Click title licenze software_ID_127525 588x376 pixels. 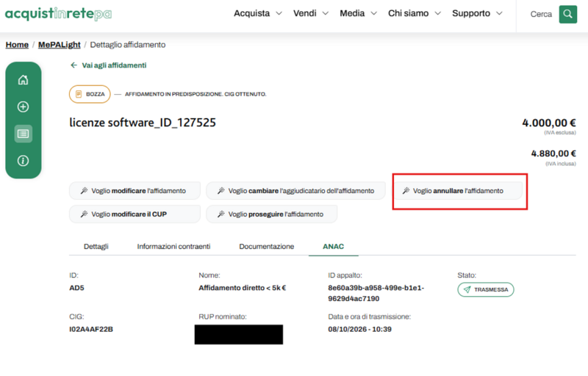click(143, 123)
